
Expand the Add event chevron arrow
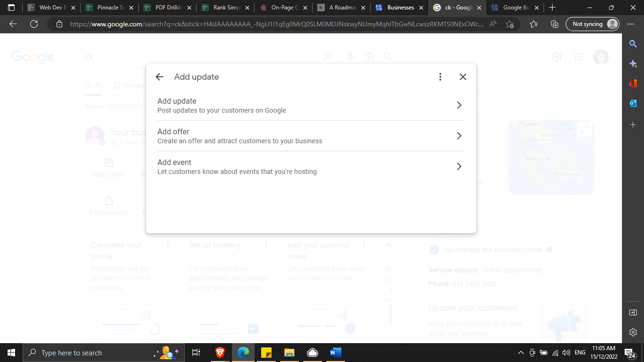(x=459, y=166)
